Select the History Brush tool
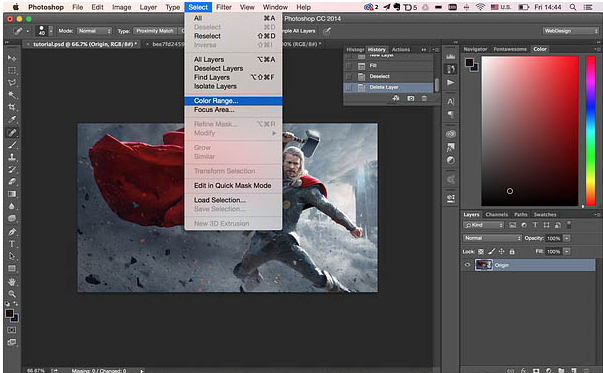Image resolution: width=603 pixels, height=373 pixels. tap(12, 169)
